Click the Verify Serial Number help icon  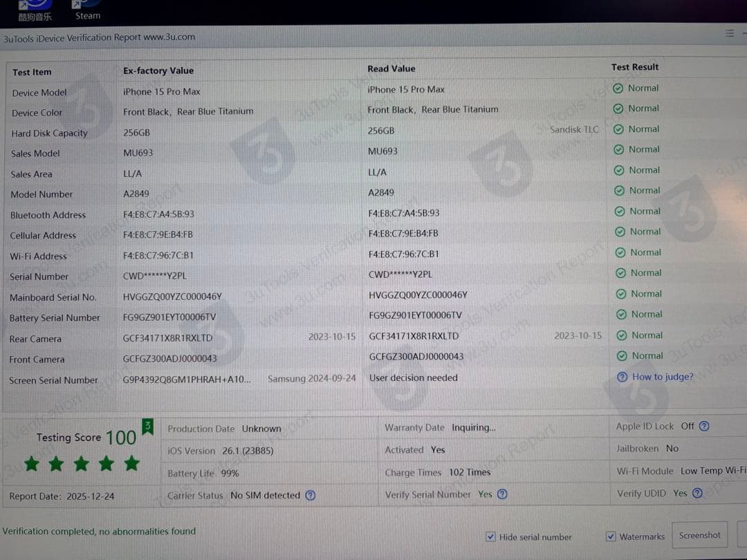(502, 494)
